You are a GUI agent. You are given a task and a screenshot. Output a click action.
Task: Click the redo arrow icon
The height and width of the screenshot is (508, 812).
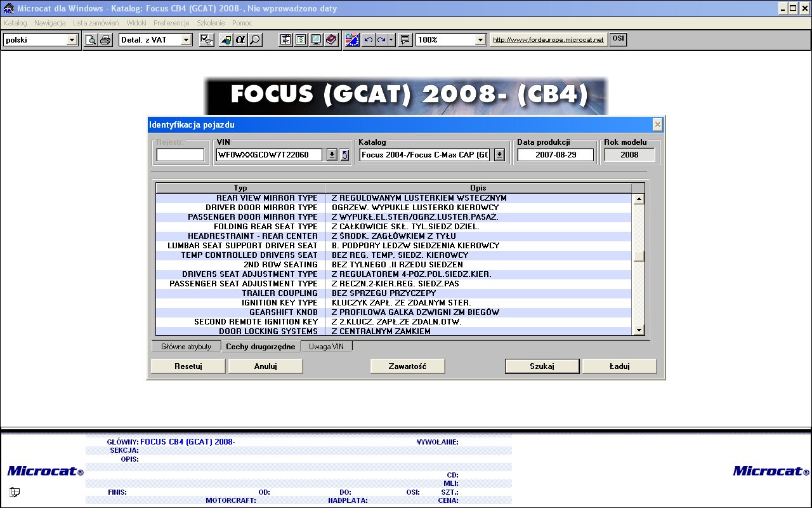tap(381, 40)
